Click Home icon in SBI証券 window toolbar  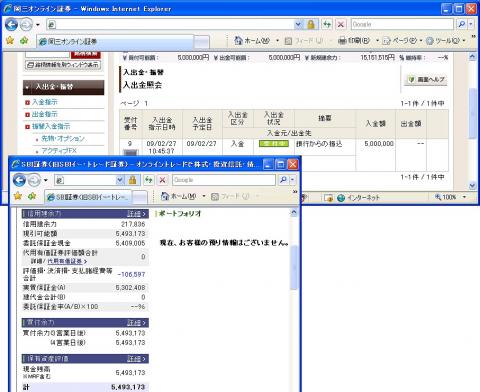(x=165, y=196)
